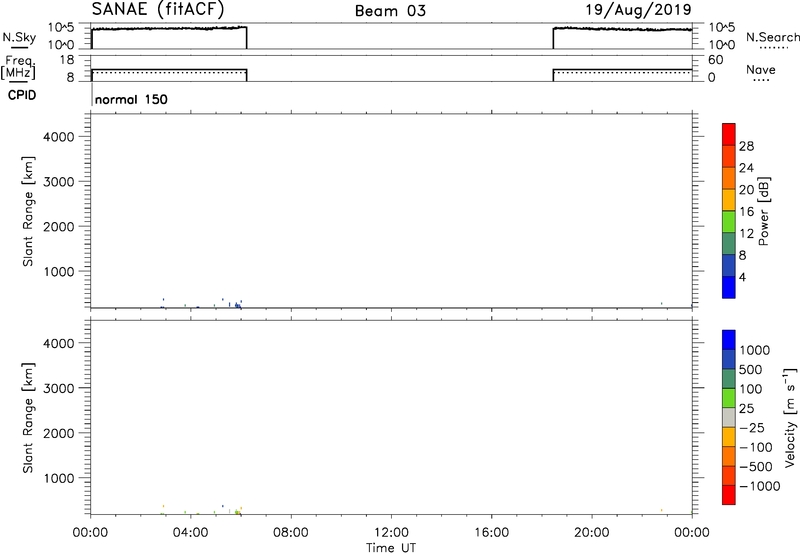Click the "N.Sky" legend label
The height and width of the screenshot is (554, 800).
pos(19,37)
